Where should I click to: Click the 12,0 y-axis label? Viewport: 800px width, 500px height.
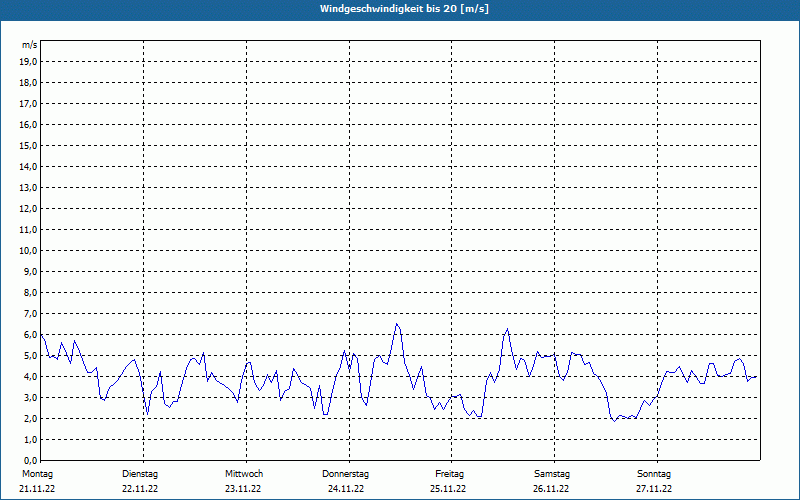pyautogui.click(x=29, y=209)
